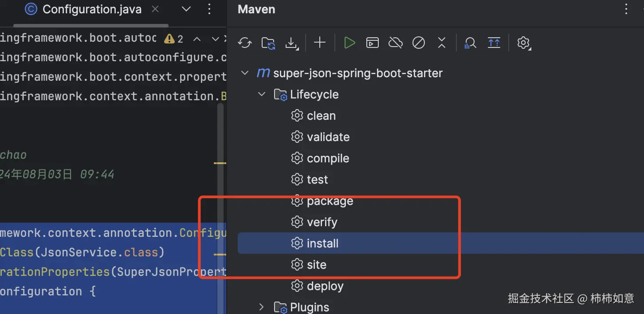This screenshot has height=314, width=644.
Task: Generate sources and update folders
Action: coord(268,43)
